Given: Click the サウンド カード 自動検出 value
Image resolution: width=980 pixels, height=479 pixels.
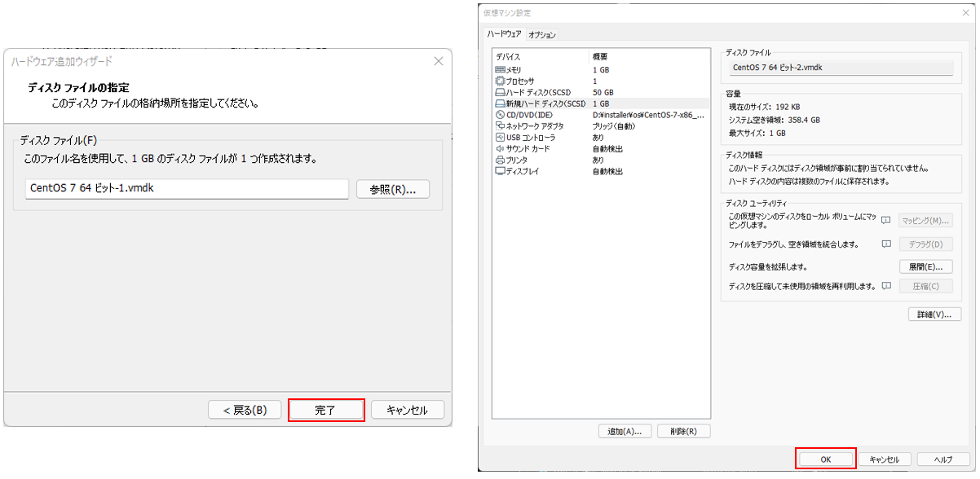Looking at the screenshot, I should [x=607, y=149].
